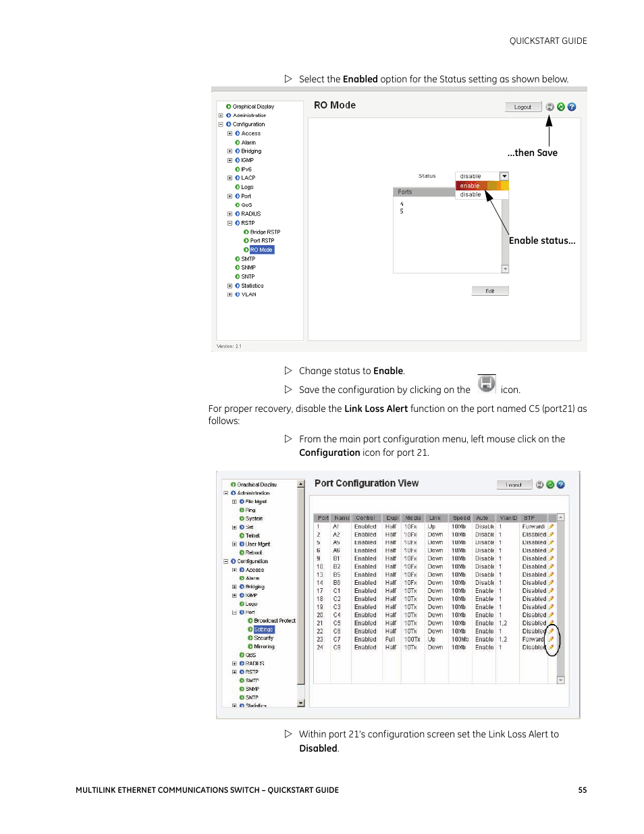
Task: Click the edit pencil for port 6 (A6)
Action: (551, 551)
